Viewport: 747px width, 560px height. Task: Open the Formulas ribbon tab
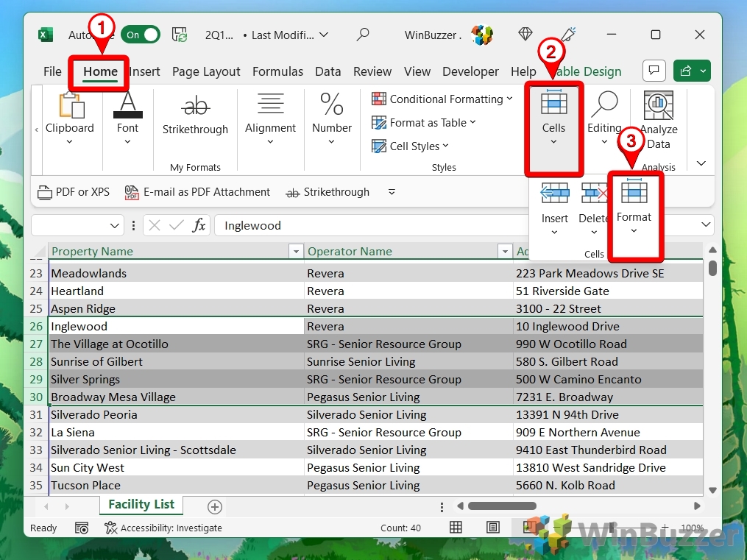(x=277, y=71)
